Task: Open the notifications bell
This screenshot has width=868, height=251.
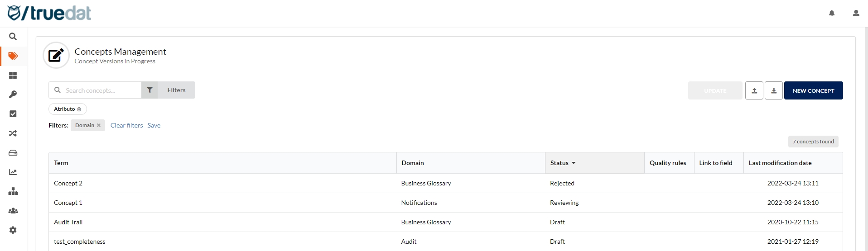Action: click(x=832, y=13)
